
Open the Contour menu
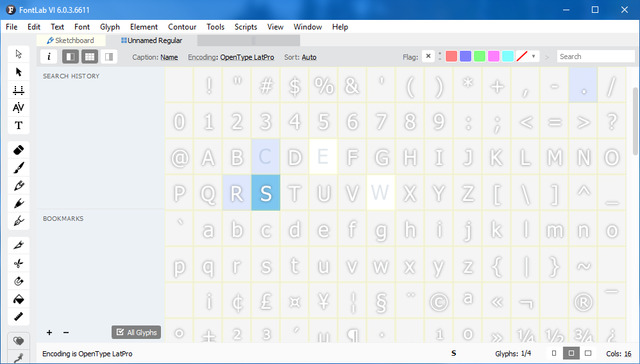(x=182, y=27)
